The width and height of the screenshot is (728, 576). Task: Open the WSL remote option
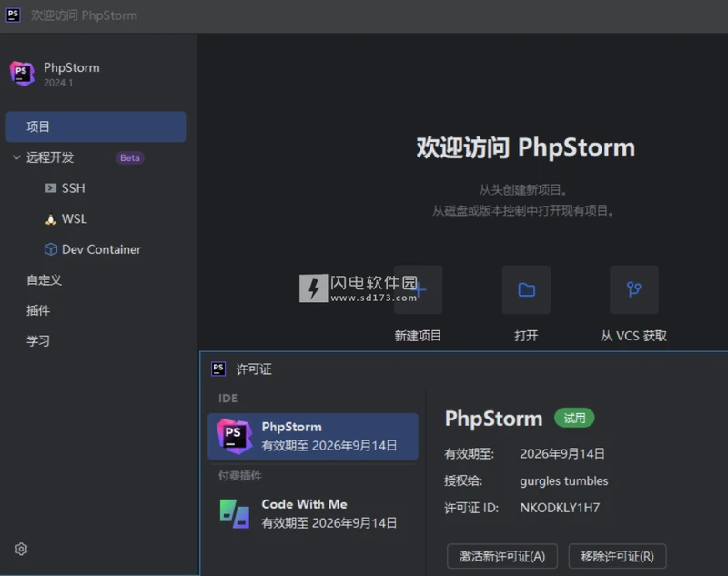pos(75,218)
